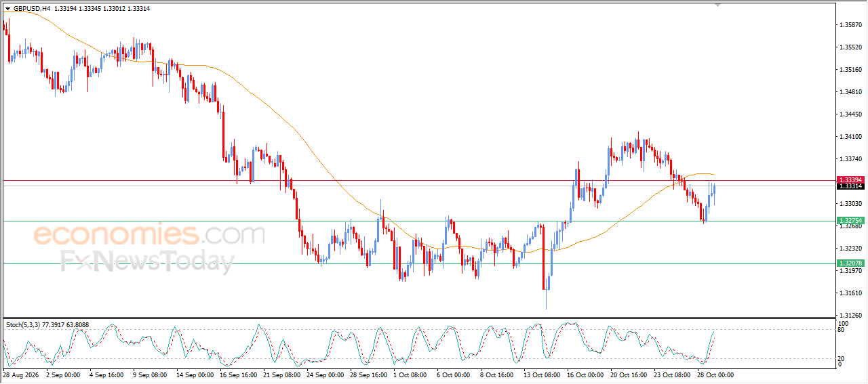868x384 pixels.
Task: Click the 1.34100 price scale value
Action: pyautogui.click(x=850, y=137)
